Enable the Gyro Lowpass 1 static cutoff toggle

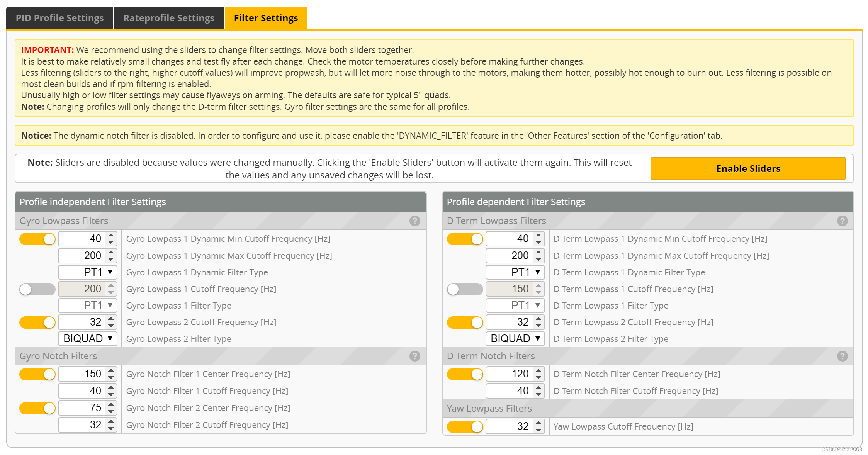coord(37,289)
